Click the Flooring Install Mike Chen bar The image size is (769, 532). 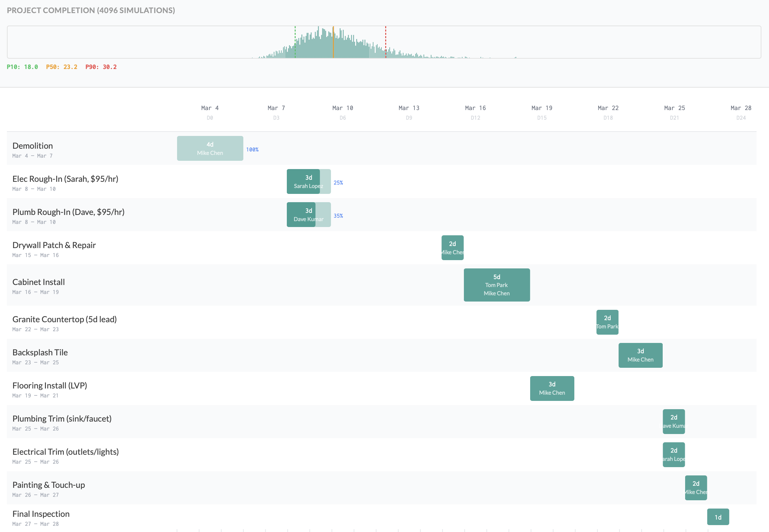[552, 388]
